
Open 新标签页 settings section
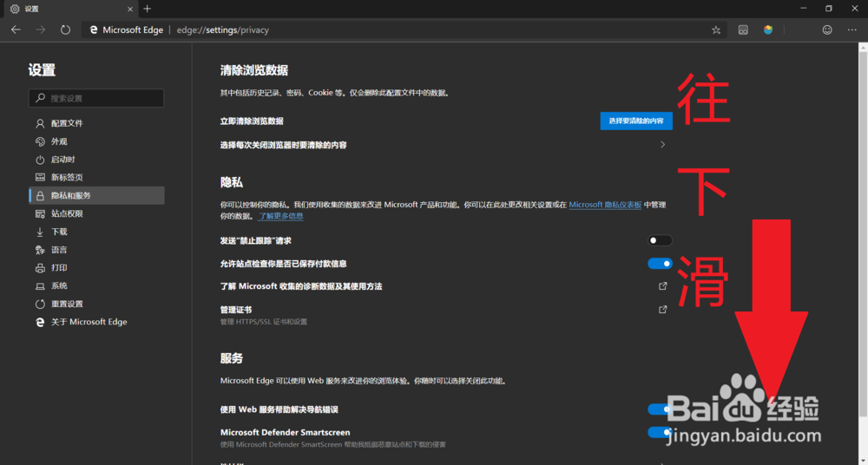tap(96, 178)
